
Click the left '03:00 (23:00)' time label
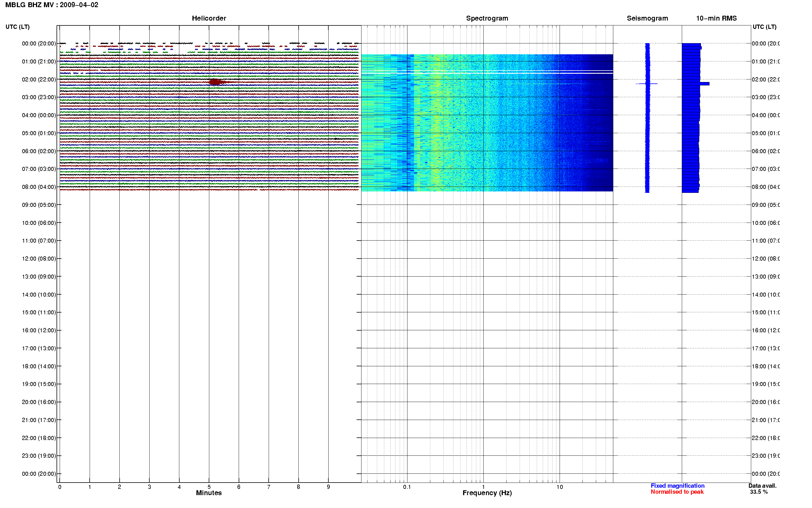point(39,97)
